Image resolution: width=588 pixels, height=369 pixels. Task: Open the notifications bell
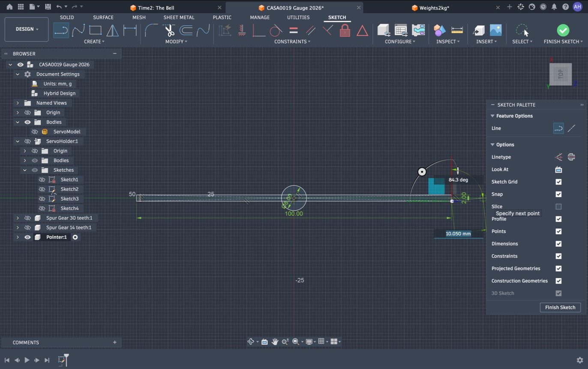pos(554,7)
